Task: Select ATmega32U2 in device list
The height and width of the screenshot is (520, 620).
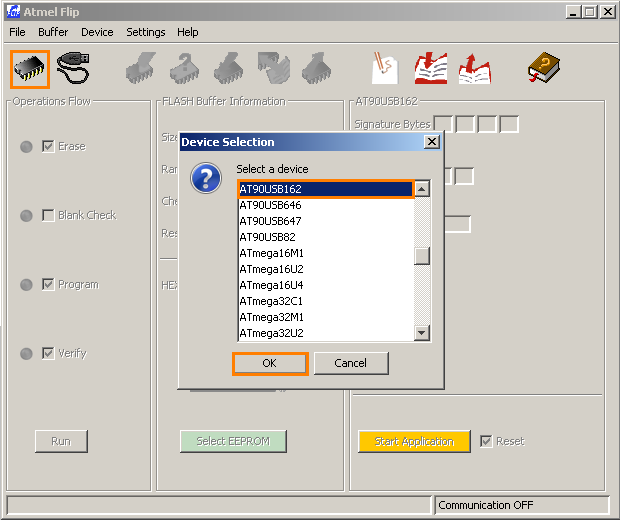Action: [326, 333]
